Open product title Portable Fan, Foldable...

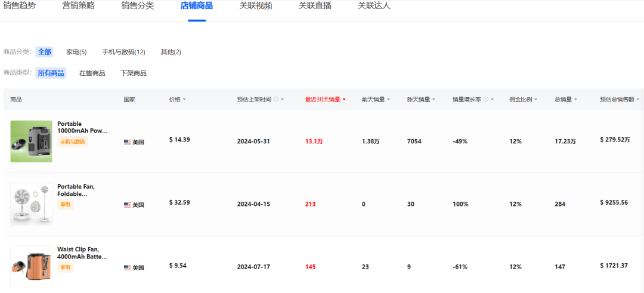coord(76,190)
